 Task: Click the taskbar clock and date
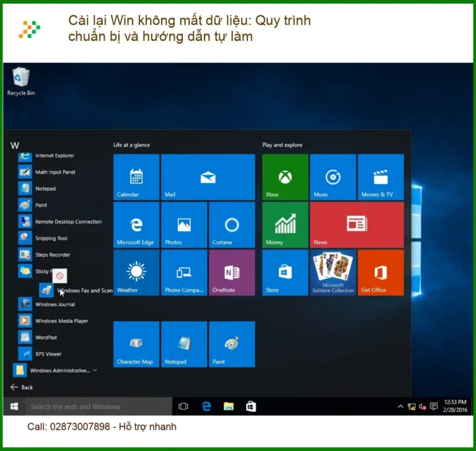click(x=455, y=406)
